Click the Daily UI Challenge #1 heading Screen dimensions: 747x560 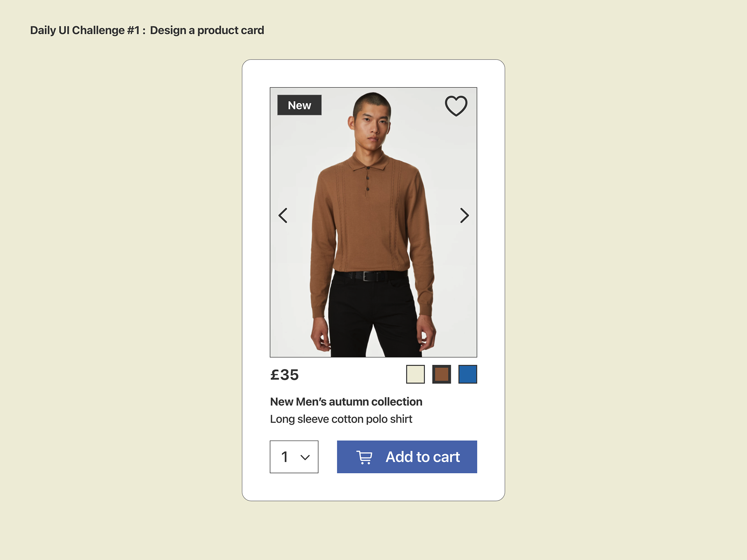pyautogui.click(x=84, y=30)
